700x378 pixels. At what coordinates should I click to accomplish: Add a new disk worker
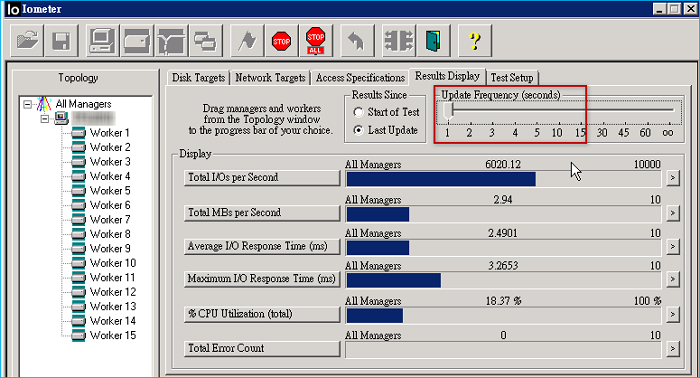tap(137, 41)
